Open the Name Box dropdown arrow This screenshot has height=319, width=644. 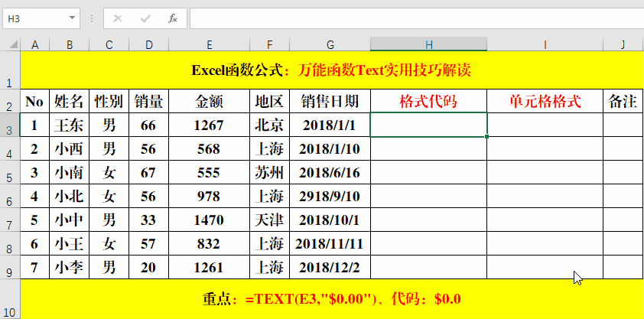pyautogui.click(x=73, y=18)
